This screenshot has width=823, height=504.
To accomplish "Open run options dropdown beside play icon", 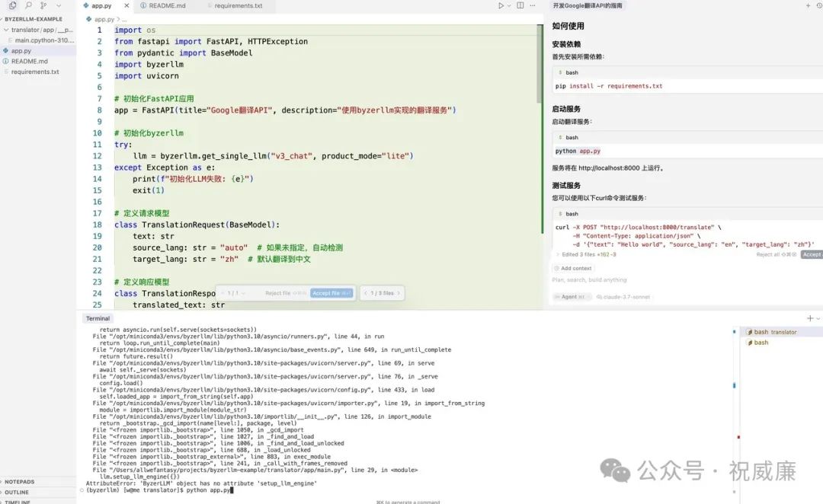I will (509, 6).
